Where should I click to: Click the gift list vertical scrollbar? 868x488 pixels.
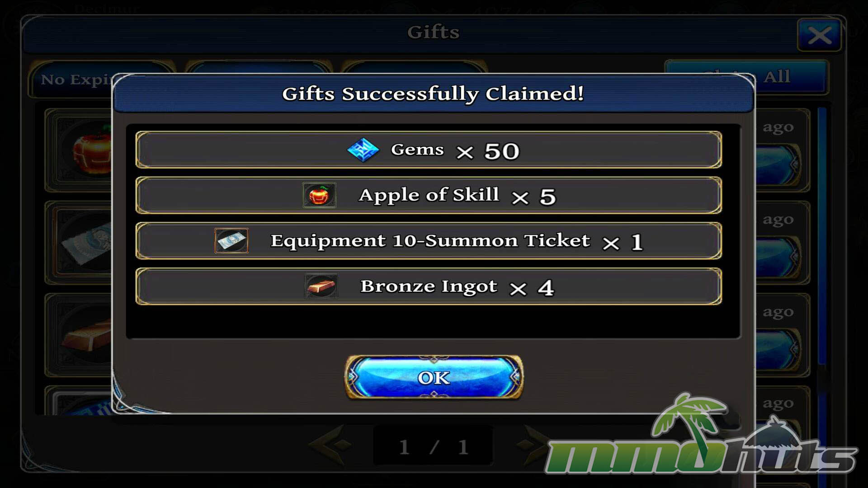click(x=822, y=235)
